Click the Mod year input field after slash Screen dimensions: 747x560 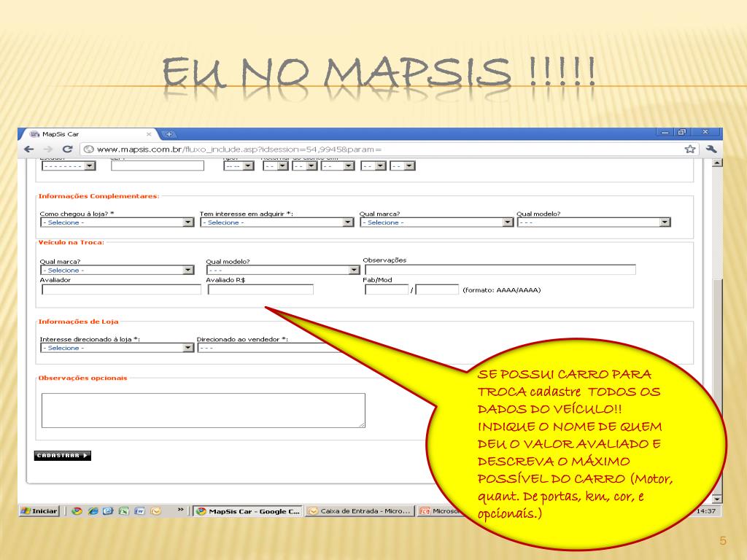(437, 289)
